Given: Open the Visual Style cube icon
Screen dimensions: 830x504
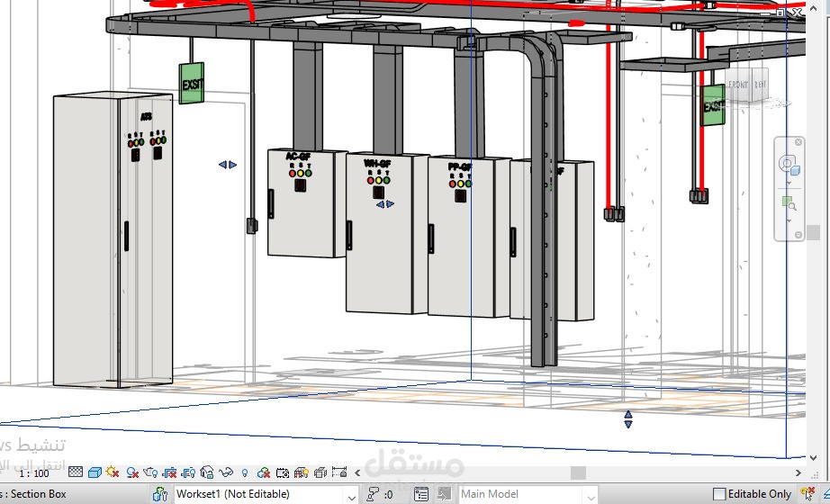Looking at the screenshot, I should click(x=95, y=472).
